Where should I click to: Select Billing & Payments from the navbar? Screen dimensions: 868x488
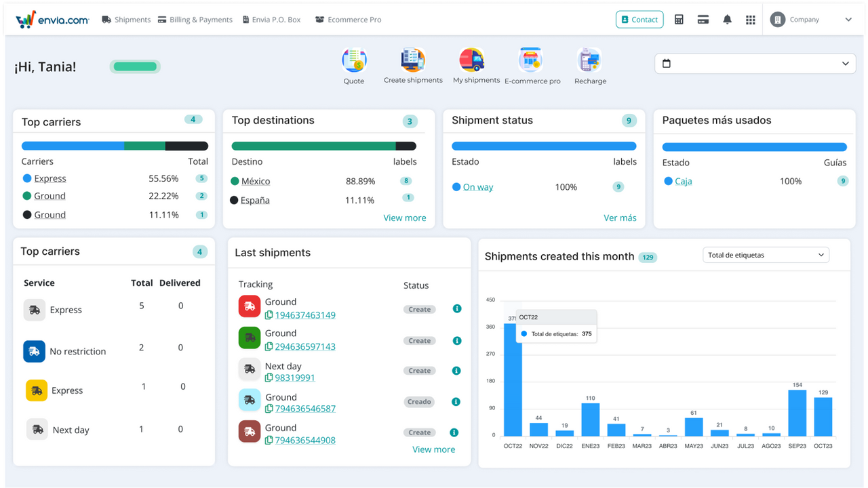click(x=195, y=20)
